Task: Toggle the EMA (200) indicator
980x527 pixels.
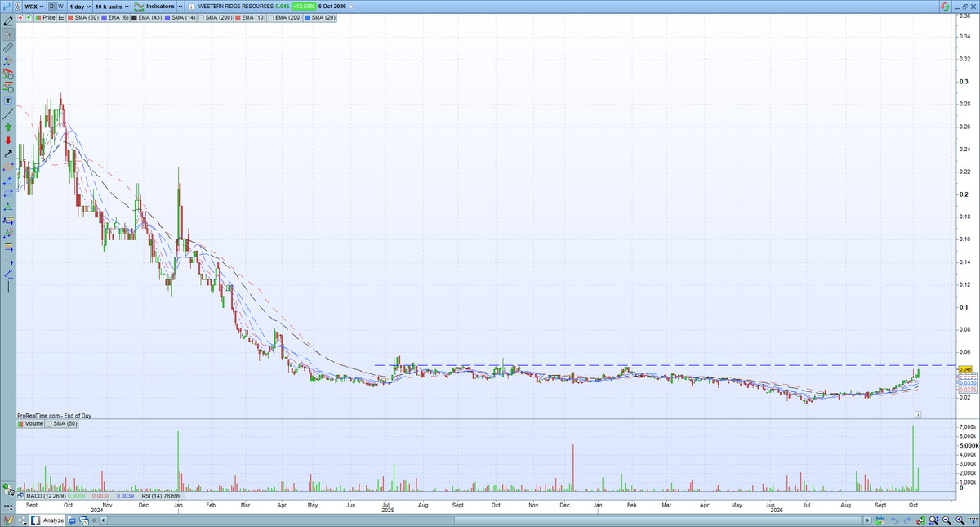Action: click(284, 18)
